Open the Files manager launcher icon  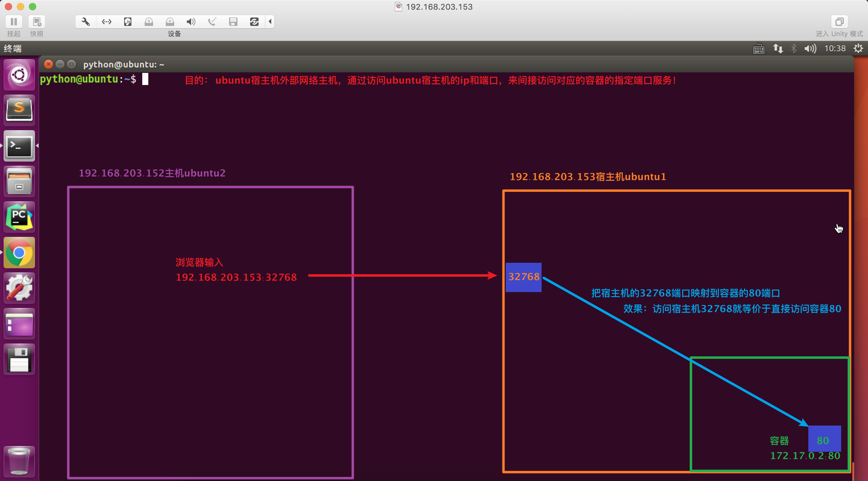(x=19, y=181)
